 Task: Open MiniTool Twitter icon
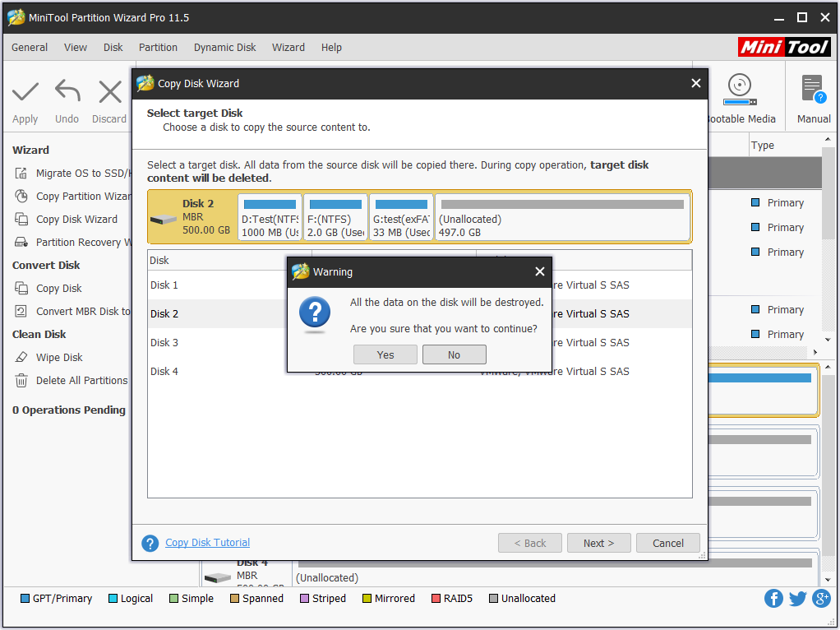click(798, 599)
